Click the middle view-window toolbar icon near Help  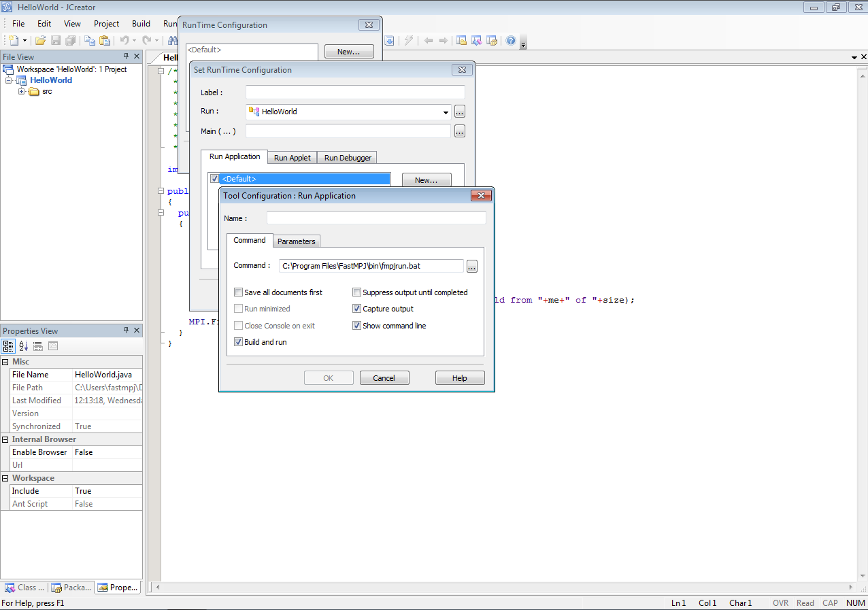pos(477,41)
